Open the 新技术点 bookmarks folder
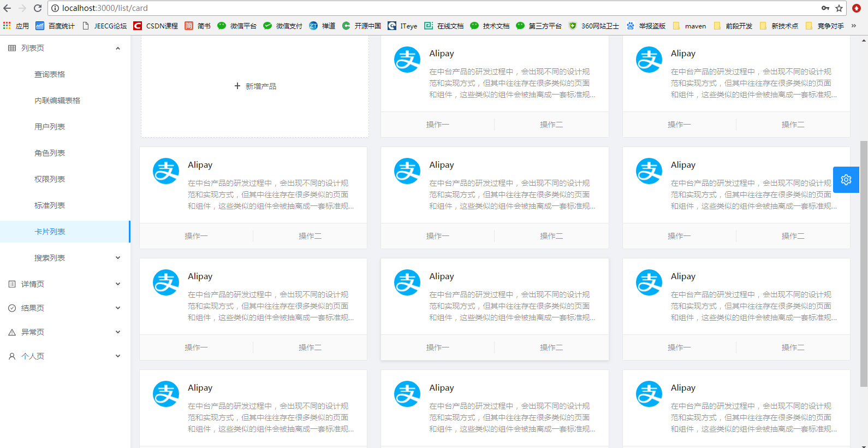Screen dimensions: 868x448 coord(779,26)
